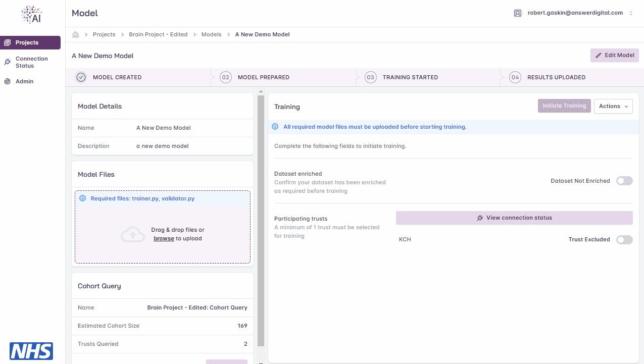Toggle the Dataset Not Enriched switch
Viewport: 644px width, 364px height.
tap(624, 181)
